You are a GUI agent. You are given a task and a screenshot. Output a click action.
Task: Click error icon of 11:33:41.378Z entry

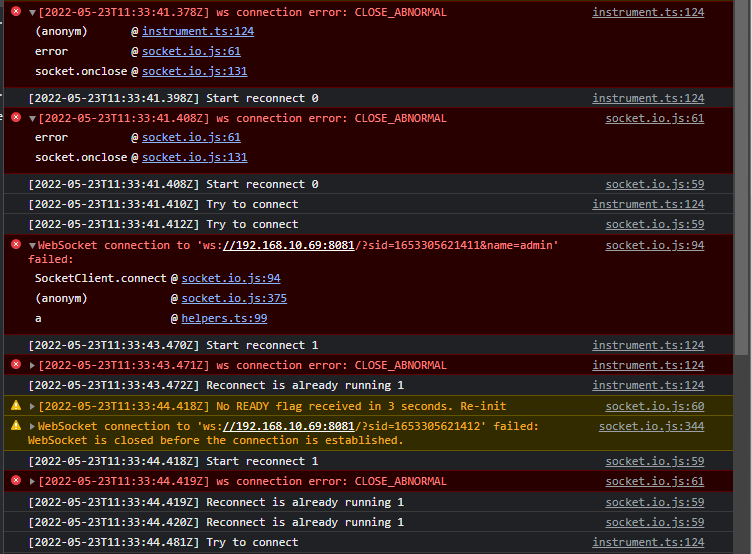click(16, 12)
